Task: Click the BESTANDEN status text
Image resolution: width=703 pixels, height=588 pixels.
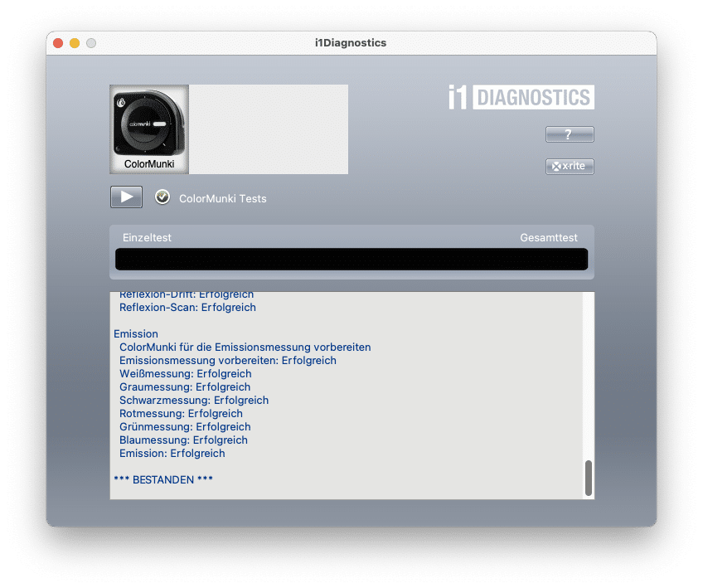Action: click(163, 479)
